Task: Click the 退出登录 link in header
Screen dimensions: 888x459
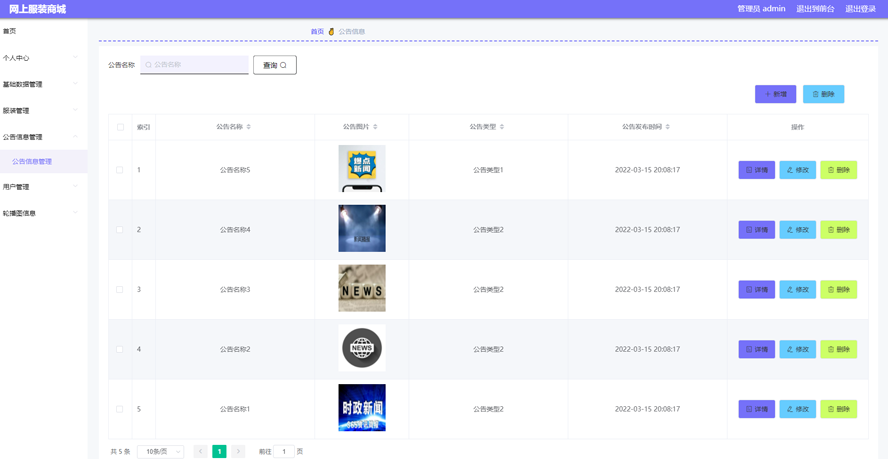Action: (x=860, y=9)
